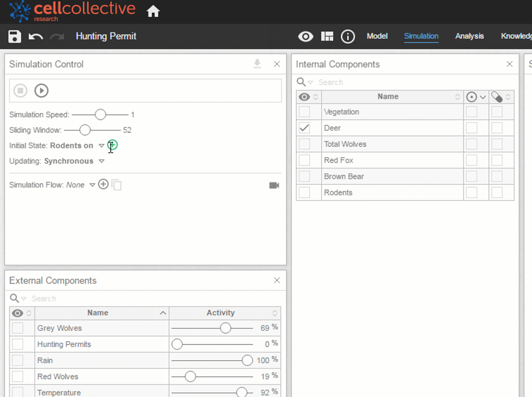Enable visibility checkbox for Vegetation

[x=304, y=111]
